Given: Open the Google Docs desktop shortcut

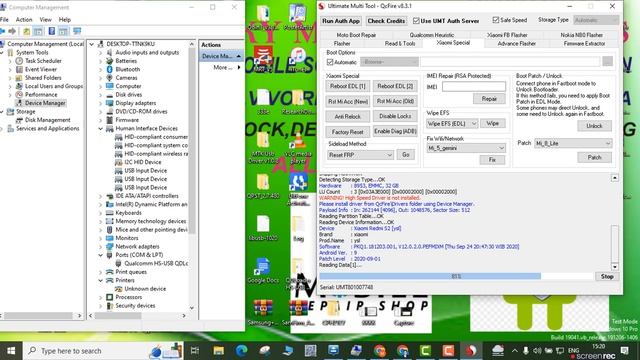Looking at the screenshot, I should click(x=263, y=270).
